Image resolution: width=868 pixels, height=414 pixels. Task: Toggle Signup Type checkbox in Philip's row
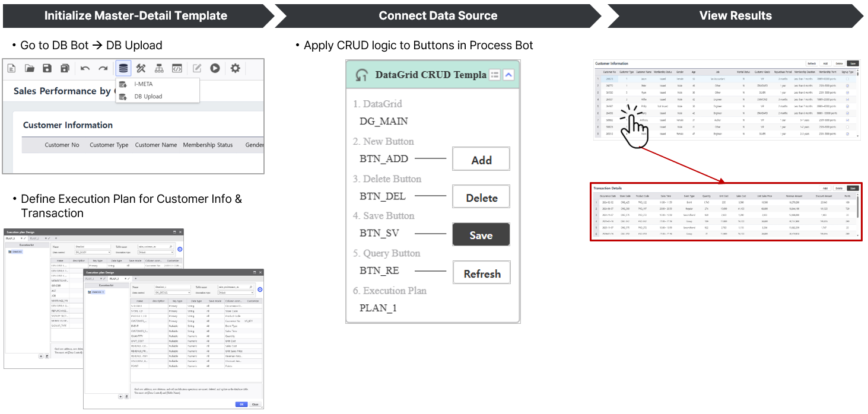pyautogui.click(x=847, y=106)
